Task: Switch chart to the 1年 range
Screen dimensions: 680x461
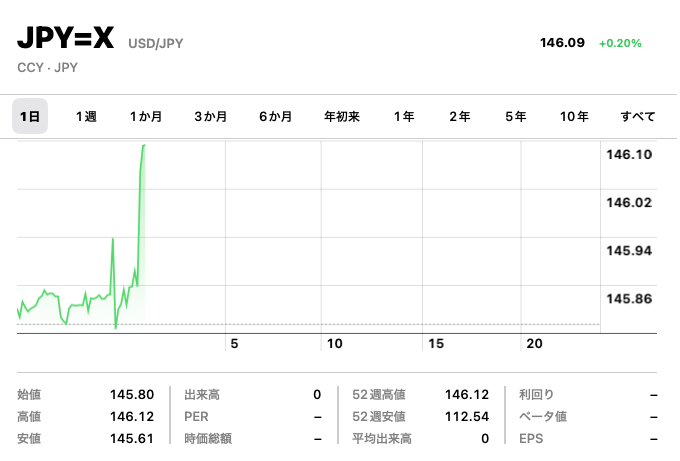Action: pos(404,117)
